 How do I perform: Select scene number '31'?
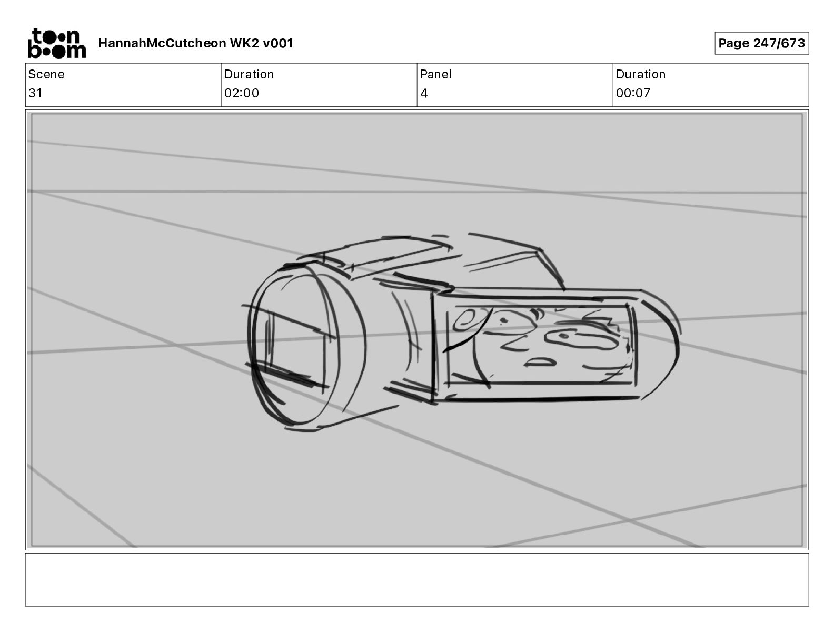click(35, 93)
